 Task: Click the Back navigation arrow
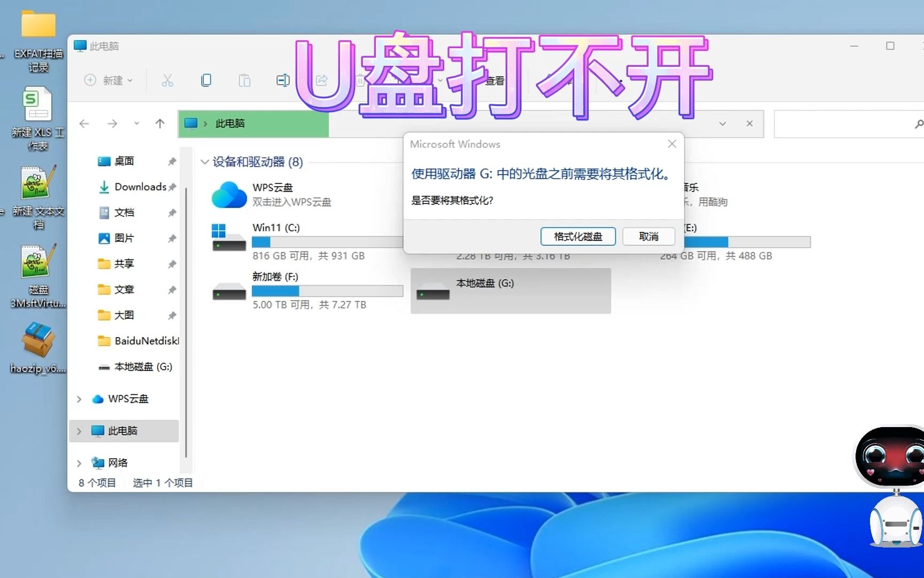(x=84, y=124)
